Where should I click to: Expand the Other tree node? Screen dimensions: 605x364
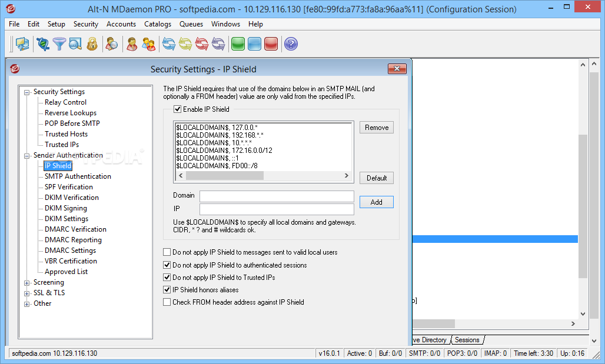click(x=26, y=304)
